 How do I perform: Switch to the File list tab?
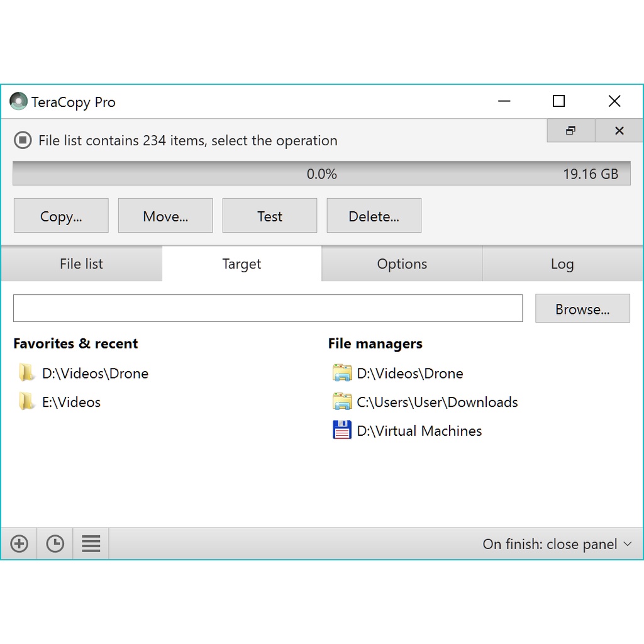(x=81, y=264)
